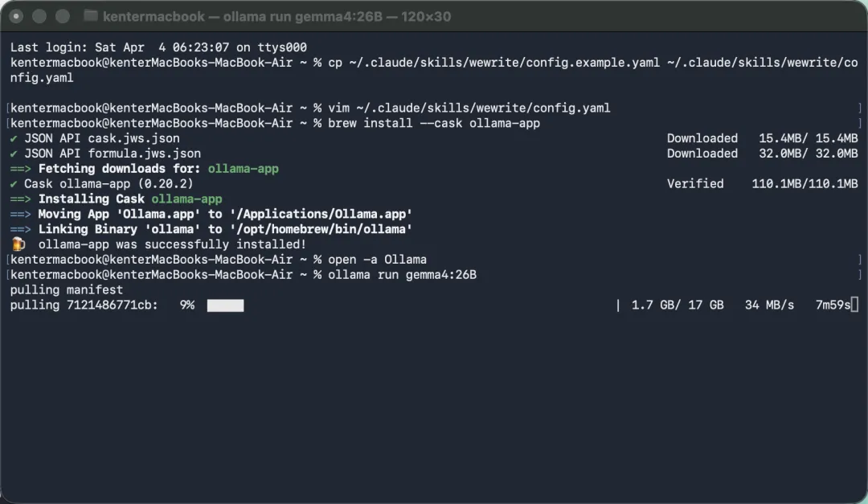Click the beer mug emoji icon
The image size is (868, 504).
coord(18,244)
